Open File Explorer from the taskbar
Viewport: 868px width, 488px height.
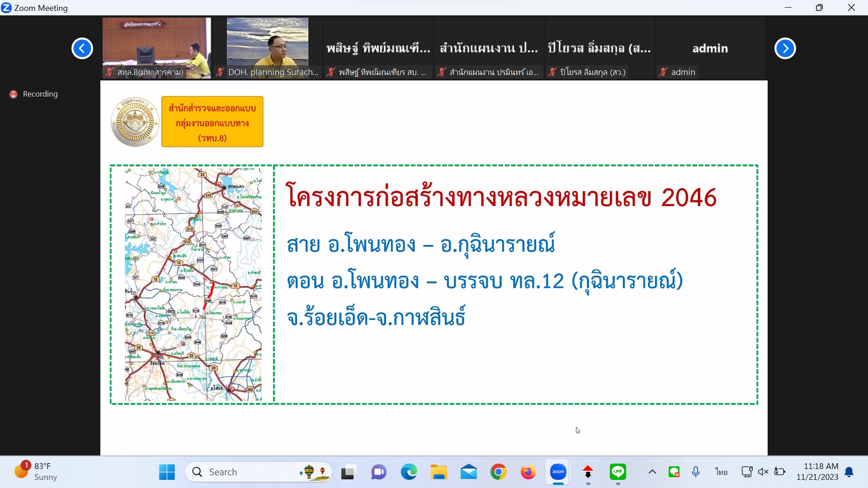point(439,472)
